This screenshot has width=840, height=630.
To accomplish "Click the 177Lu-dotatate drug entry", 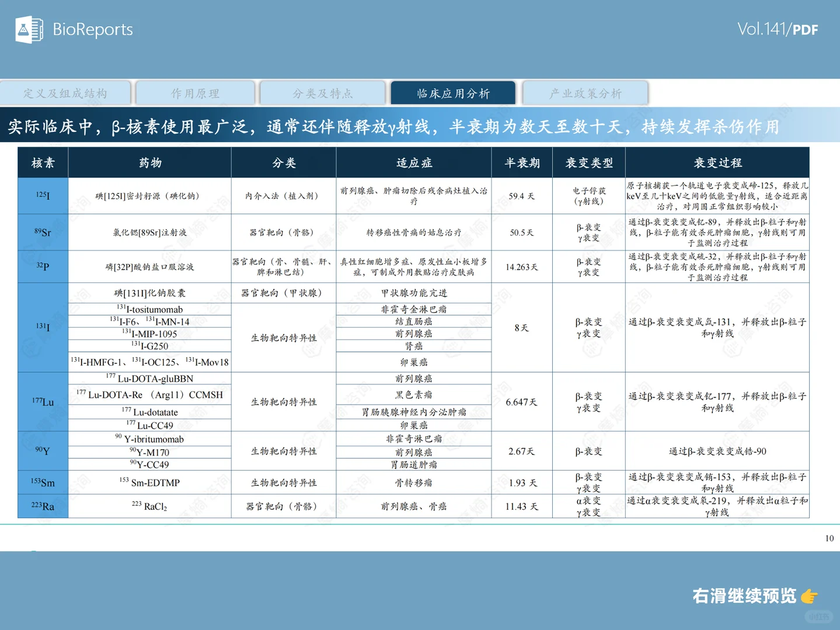I will (149, 411).
